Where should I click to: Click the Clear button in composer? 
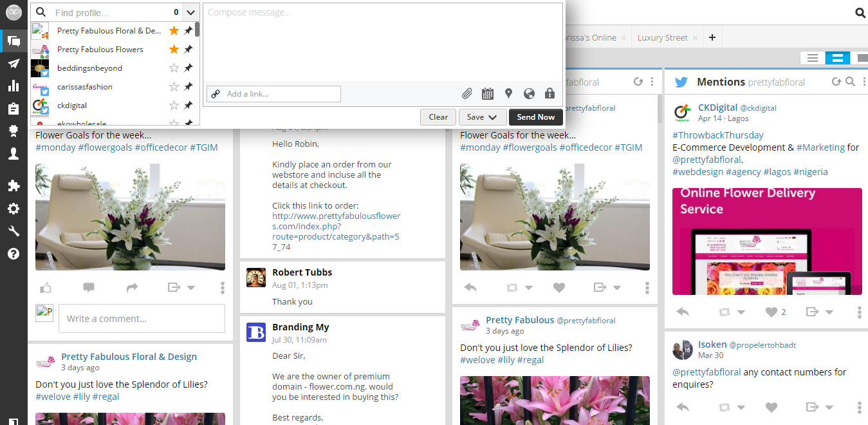click(x=438, y=117)
